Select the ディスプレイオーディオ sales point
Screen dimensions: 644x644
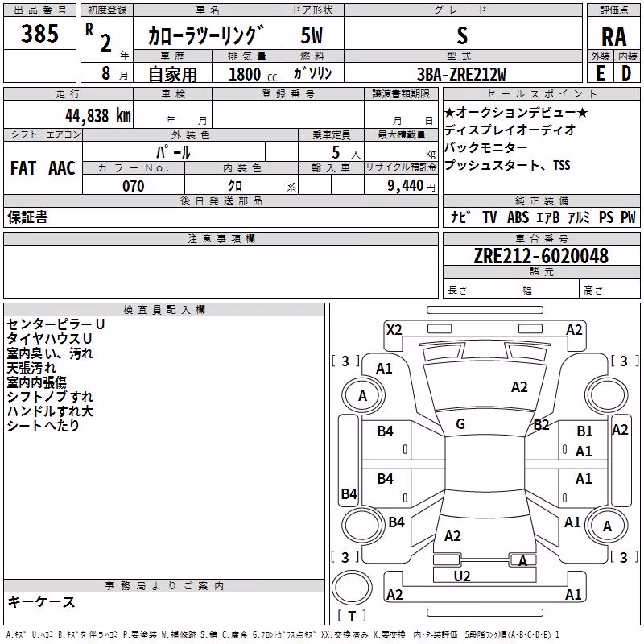(x=510, y=130)
